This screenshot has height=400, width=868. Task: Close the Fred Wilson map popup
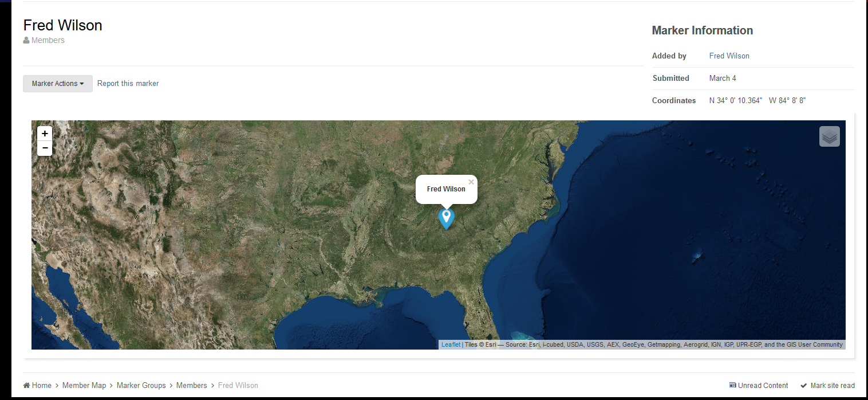pos(471,182)
